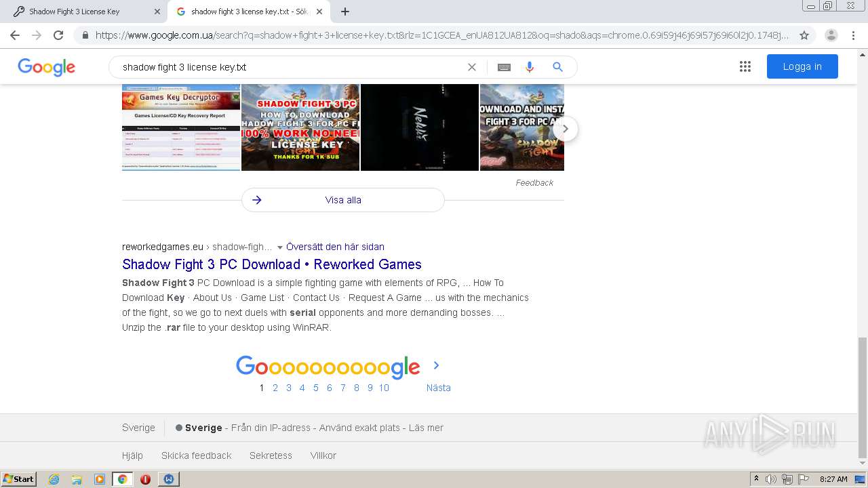Open Skicka feedback footer link
This screenshot has height=488, width=868.
pyautogui.click(x=196, y=455)
